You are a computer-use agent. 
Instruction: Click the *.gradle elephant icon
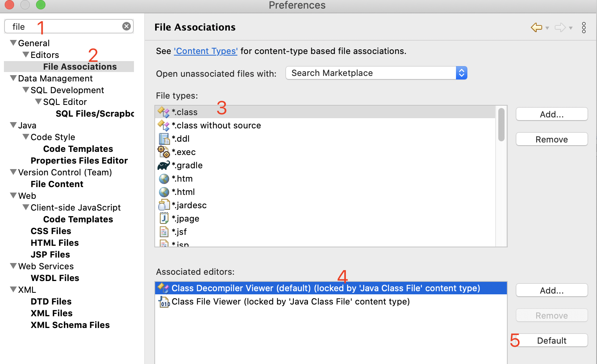click(x=164, y=165)
